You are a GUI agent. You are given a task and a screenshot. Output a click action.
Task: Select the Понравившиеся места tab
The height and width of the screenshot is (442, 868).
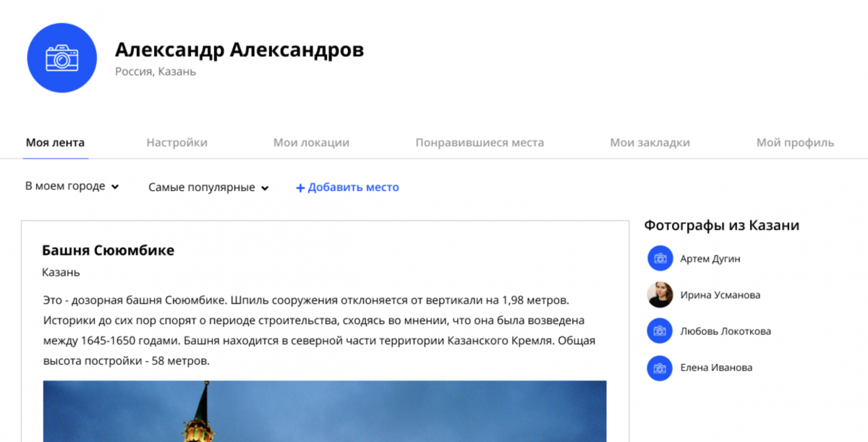pyautogui.click(x=480, y=143)
